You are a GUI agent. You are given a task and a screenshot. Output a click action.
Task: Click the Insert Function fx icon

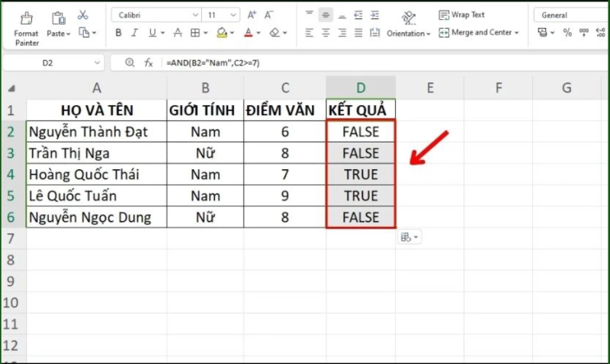(x=149, y=62)
